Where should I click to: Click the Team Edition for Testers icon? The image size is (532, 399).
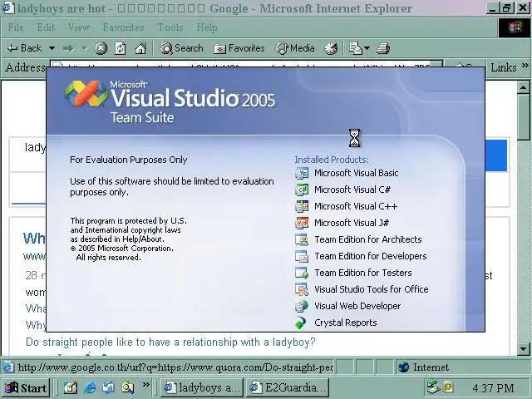pyautogui.click(x=301, y=273)
